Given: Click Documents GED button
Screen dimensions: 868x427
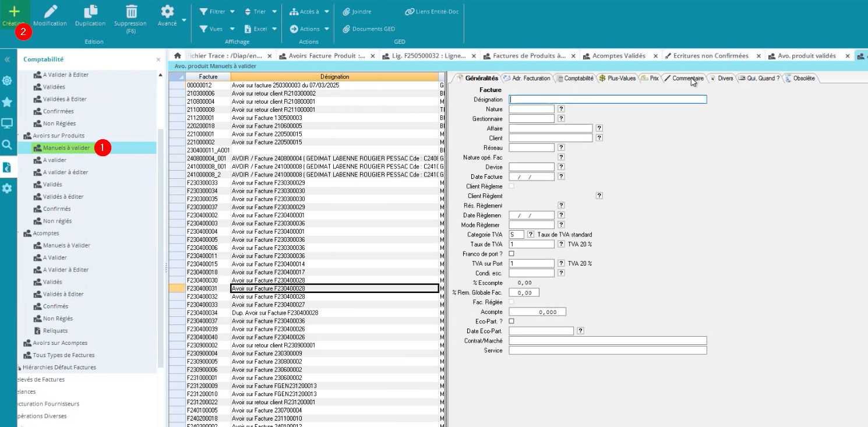Looking at the screenshot, I should pyautogui.click(x=368, y=29).
